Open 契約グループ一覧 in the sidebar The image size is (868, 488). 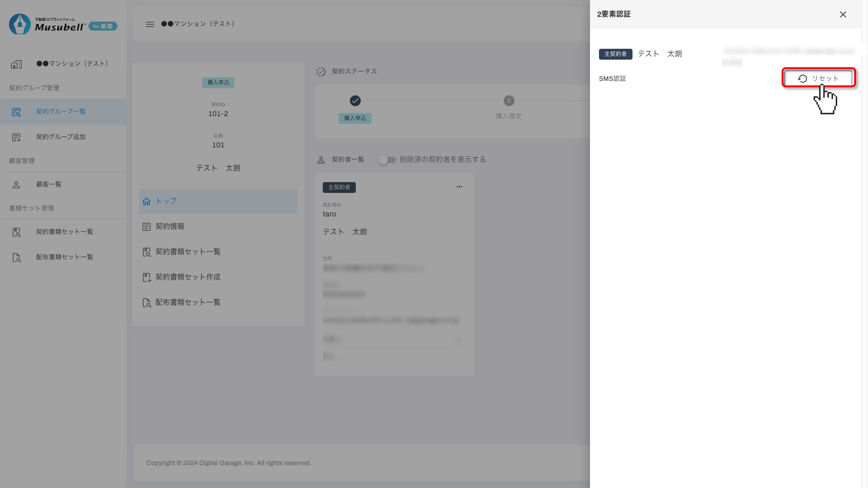[x=61, y=111]
